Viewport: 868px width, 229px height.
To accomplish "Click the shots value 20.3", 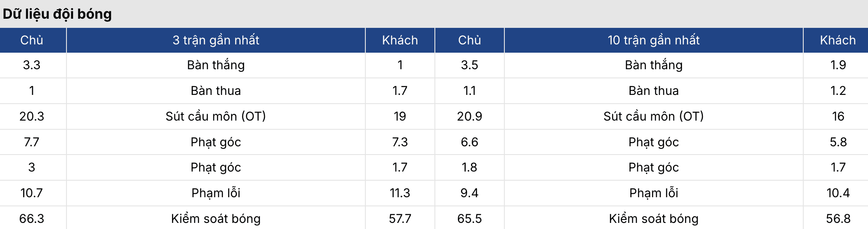I will click(x=32, y=116).
